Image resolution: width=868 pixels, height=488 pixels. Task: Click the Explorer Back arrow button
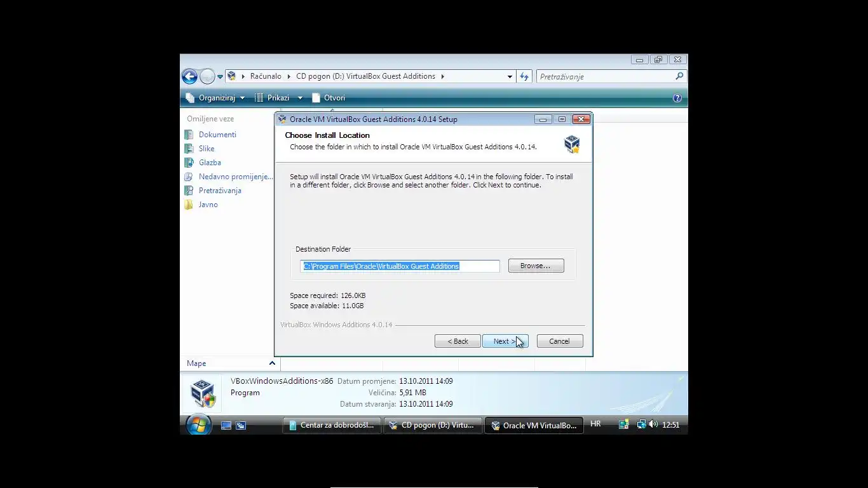[189, 77]
